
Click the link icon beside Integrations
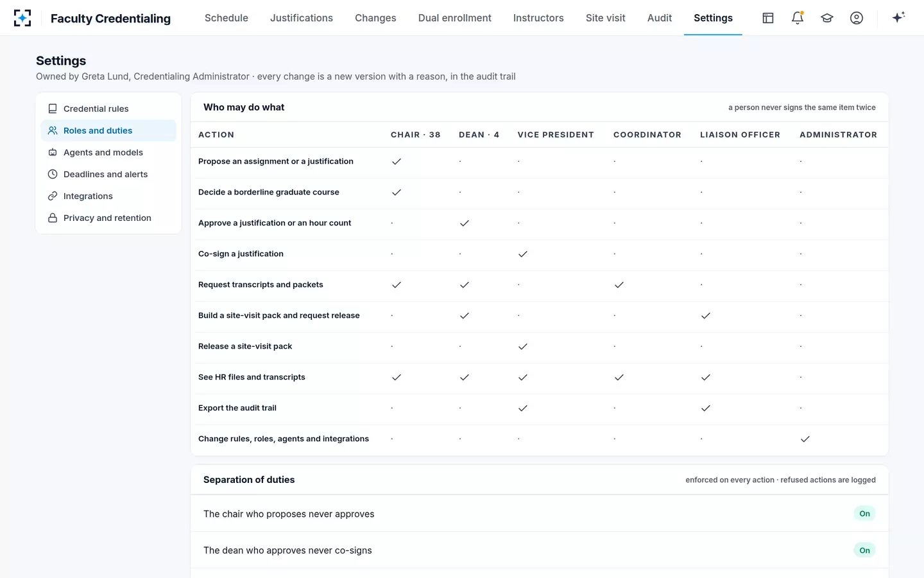(x=53, y=196)
